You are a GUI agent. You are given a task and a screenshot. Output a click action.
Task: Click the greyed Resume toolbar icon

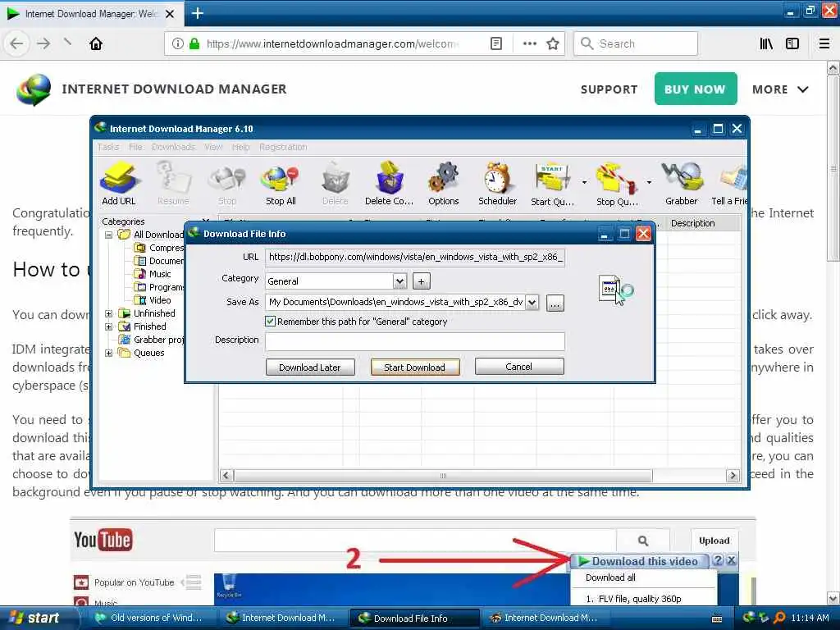173,185
